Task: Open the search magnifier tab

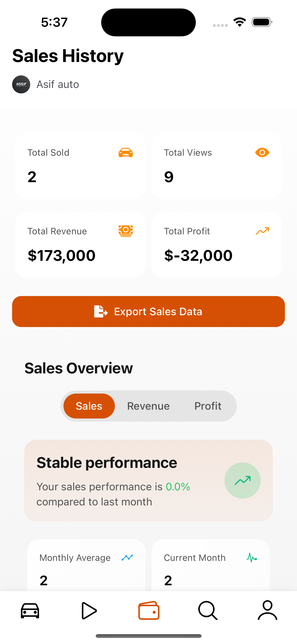Action: (208, 610)
